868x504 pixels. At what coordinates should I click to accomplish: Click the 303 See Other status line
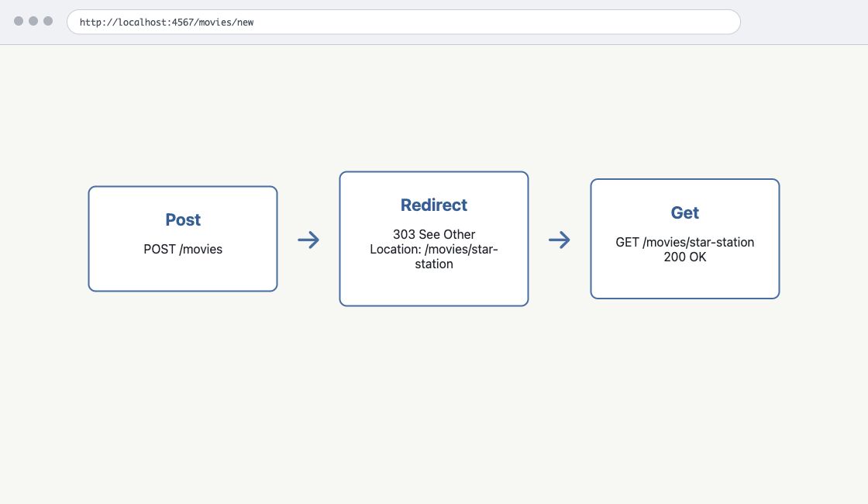434,234
